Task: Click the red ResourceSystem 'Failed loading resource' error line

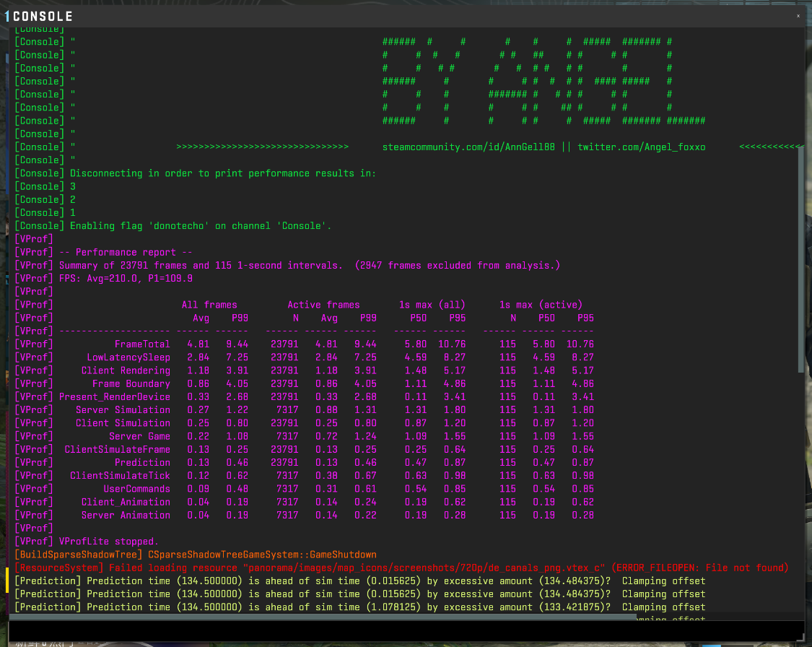Action: [x=401, y=568]
